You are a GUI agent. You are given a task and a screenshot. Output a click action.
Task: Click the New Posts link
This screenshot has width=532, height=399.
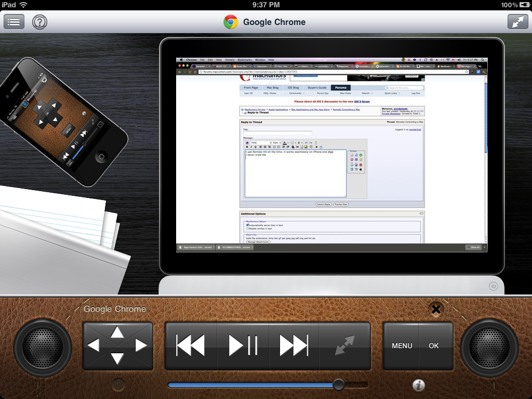[345, 93]
